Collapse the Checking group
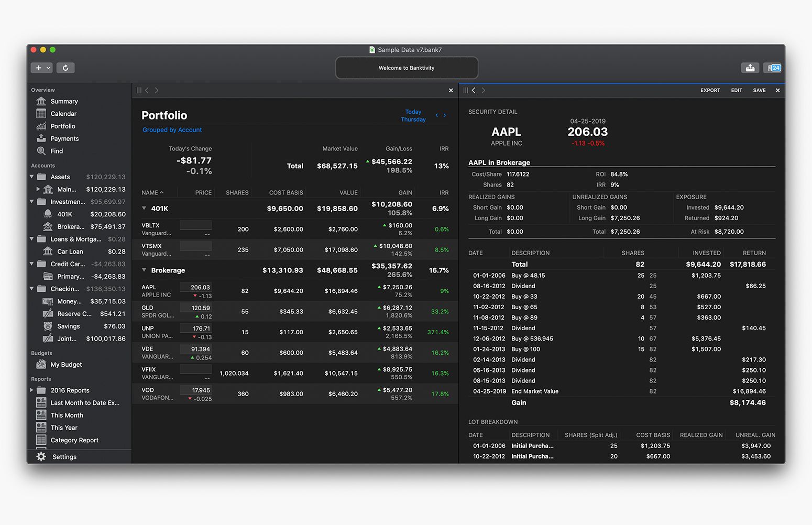The width and height of the screenshot is (812, 525). [x=31, y=289]
